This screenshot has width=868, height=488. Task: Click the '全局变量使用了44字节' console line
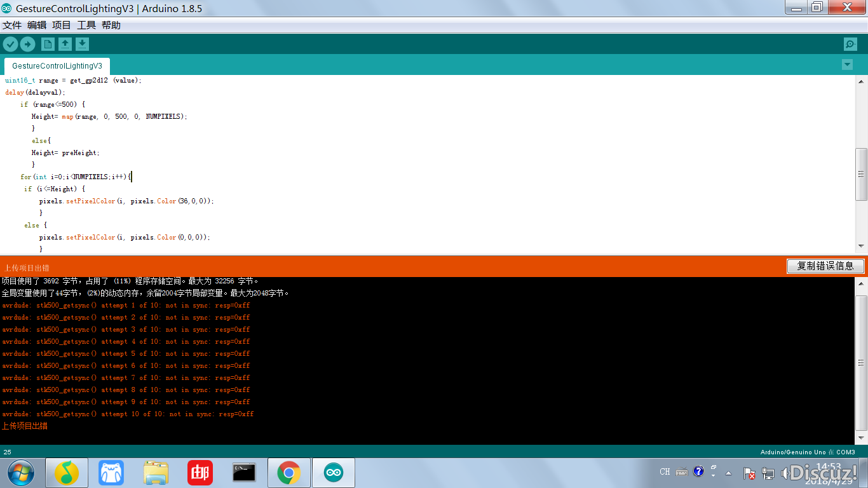[146, 293]
